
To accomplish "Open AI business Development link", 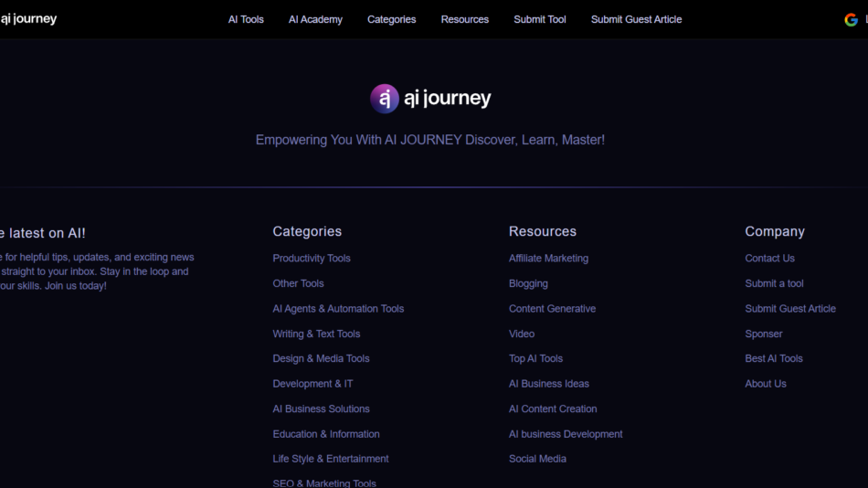I will coord(566,434).
